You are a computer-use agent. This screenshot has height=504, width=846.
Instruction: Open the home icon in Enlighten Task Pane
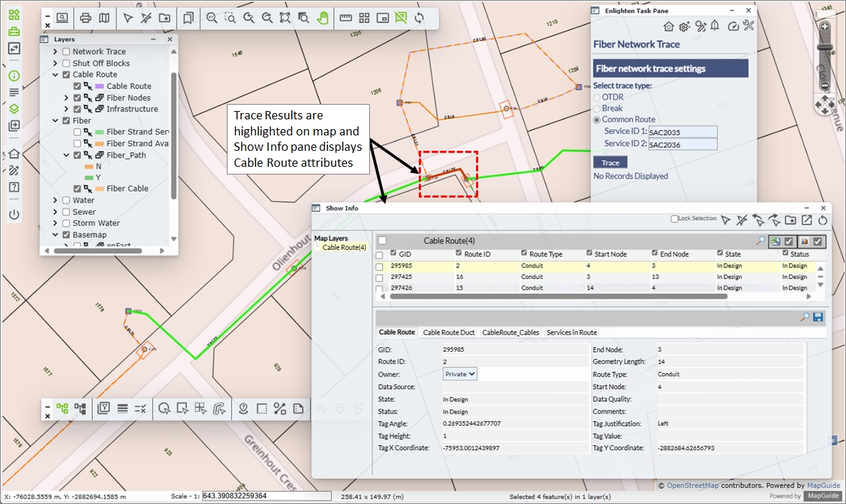pos(669,27)
